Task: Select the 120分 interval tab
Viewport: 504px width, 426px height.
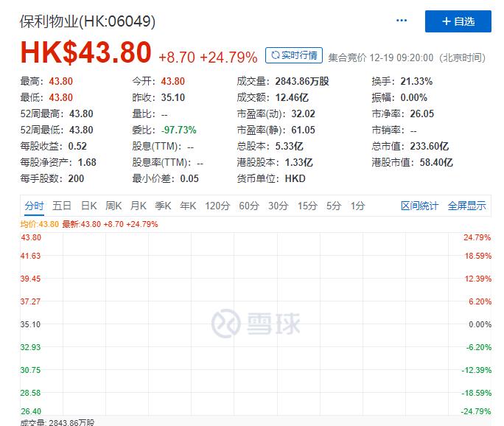Action: [x=217, y=206]
